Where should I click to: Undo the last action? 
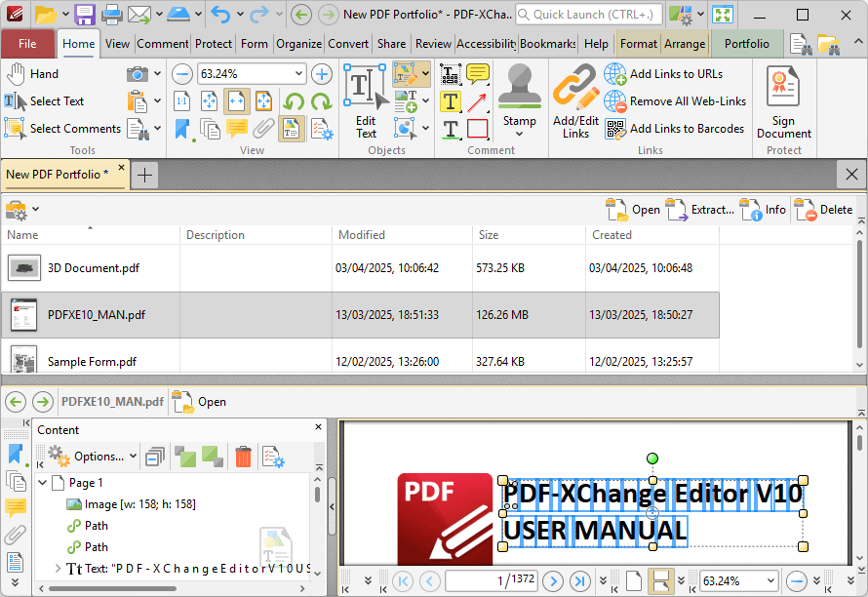pyautogui.click(x=220, y=15)
